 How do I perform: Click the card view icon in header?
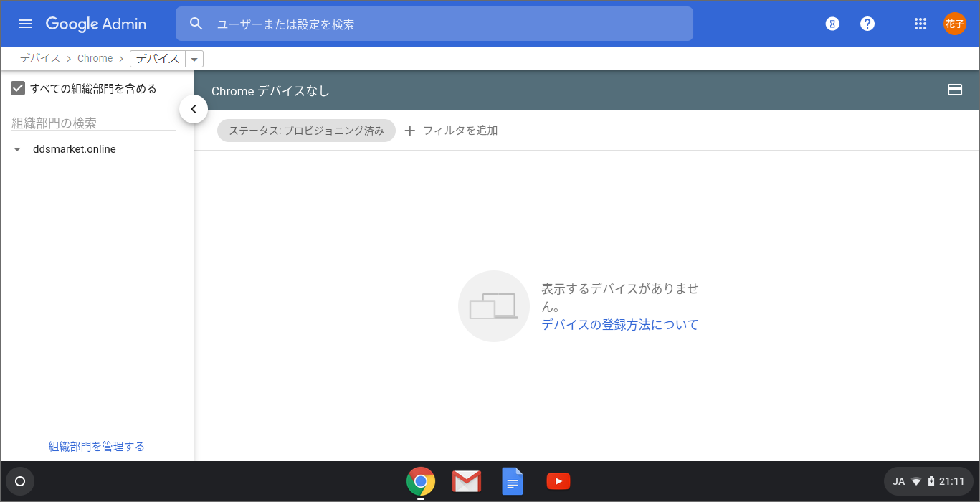pos(954,90)
